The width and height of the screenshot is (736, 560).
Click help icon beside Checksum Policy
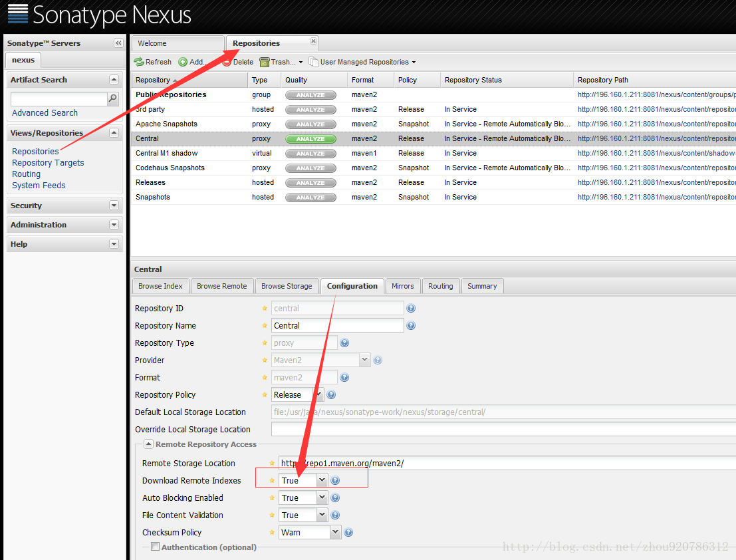(348, 532)
